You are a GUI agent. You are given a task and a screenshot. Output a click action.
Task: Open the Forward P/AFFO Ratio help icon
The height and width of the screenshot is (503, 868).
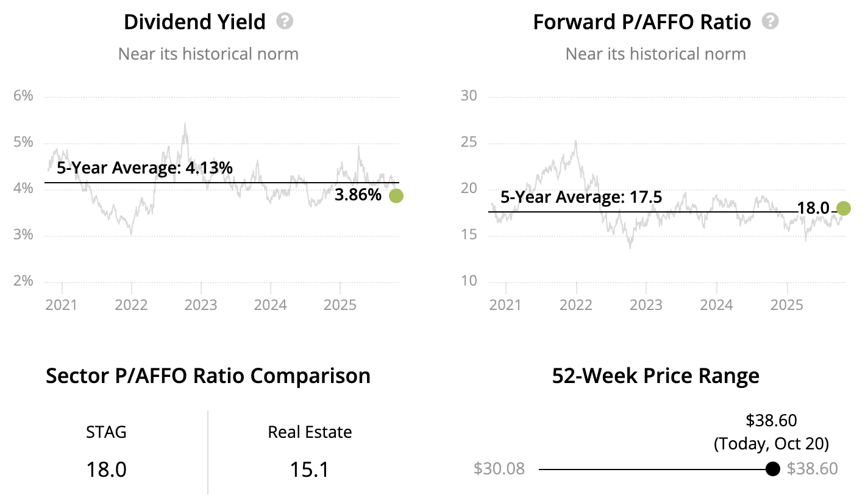770,22
